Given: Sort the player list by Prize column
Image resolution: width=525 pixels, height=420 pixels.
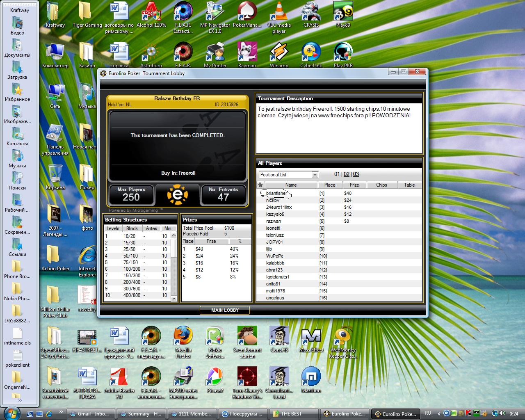Looking at the screenshot, I should (354, 185).
